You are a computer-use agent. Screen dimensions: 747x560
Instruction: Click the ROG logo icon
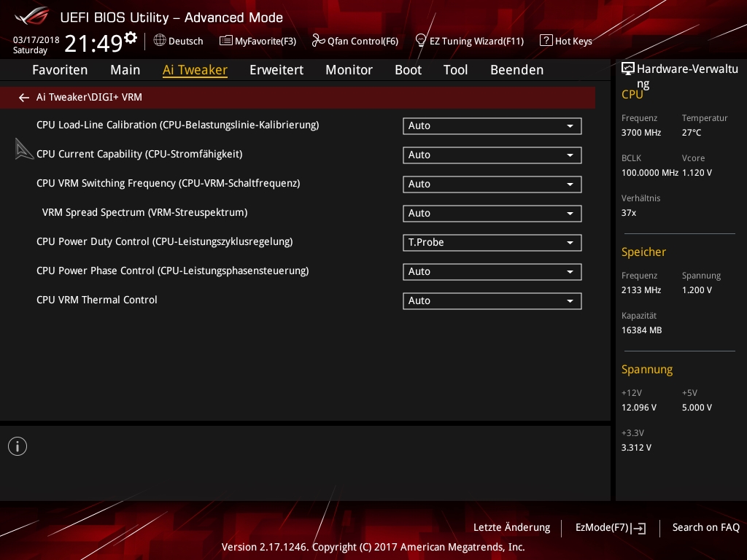[32, 16]
